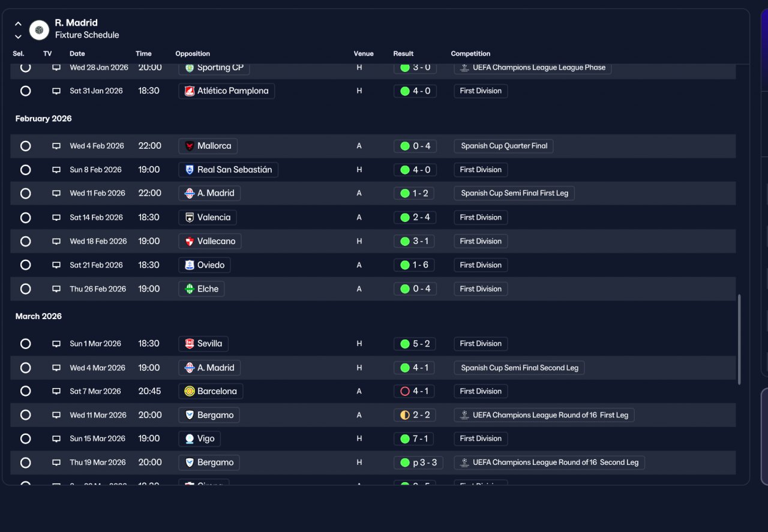Viewport: 768px width, 532px height.
Task: Click half-yellow draw indicator for Bergamo 2-2
Action: (405, 415)
